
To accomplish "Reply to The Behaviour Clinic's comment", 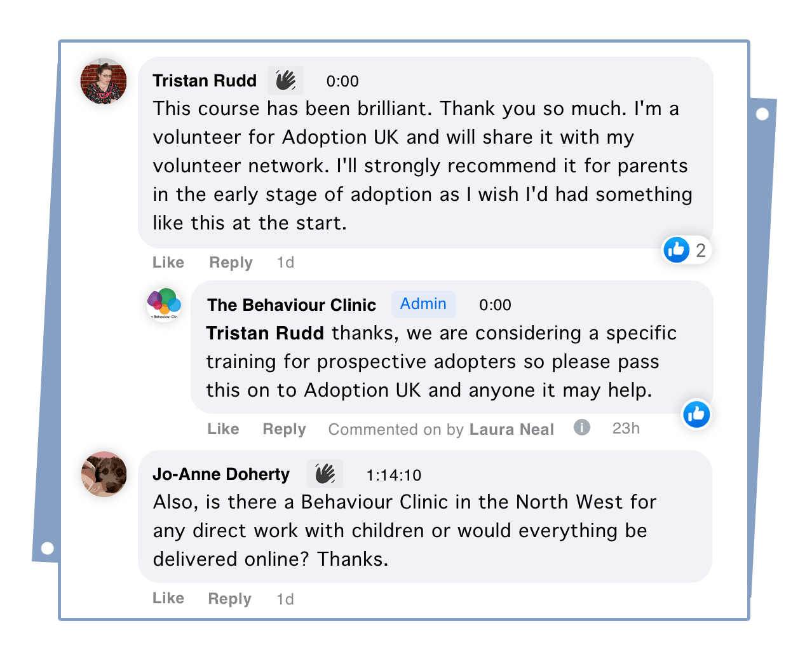I will [284, 429].
